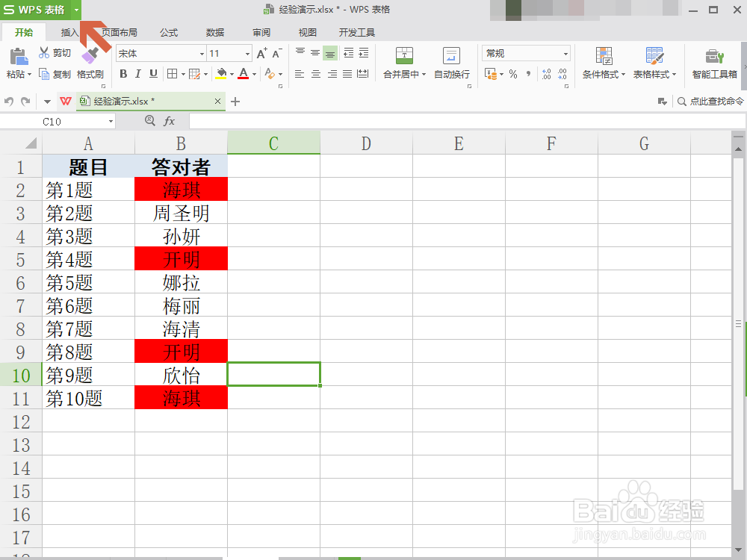Click the increase font size icon
The height and width of the screenshot is (560, 747).
click(263, 52)
